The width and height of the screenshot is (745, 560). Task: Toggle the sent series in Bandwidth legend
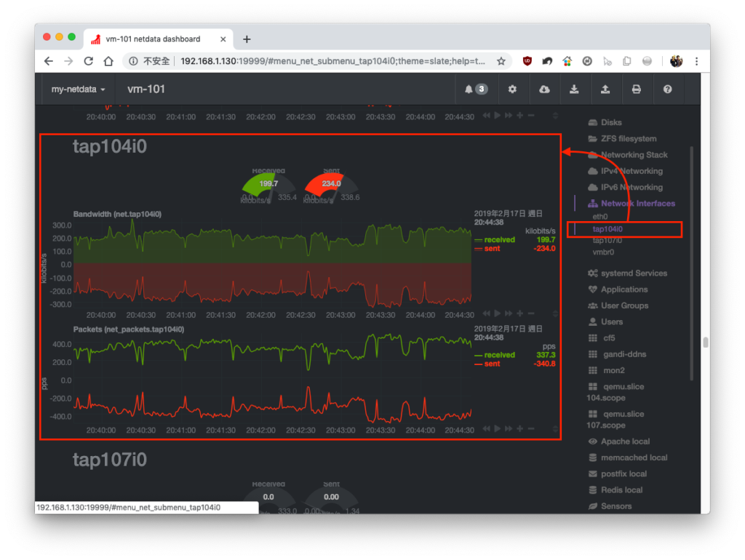[x=487, y=249]
